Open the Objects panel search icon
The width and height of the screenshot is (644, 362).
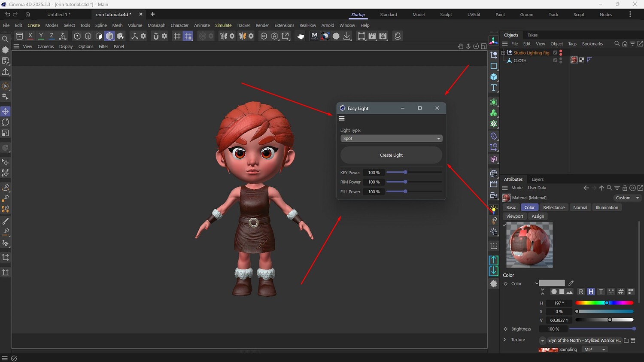617,44
